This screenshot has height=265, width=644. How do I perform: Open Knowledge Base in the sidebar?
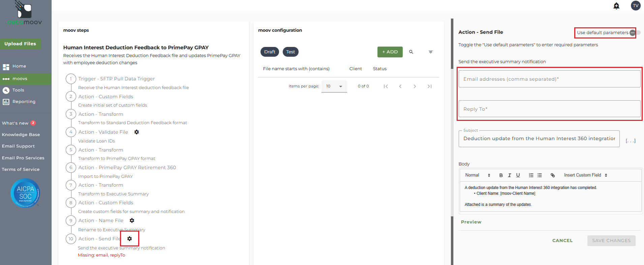21,135
